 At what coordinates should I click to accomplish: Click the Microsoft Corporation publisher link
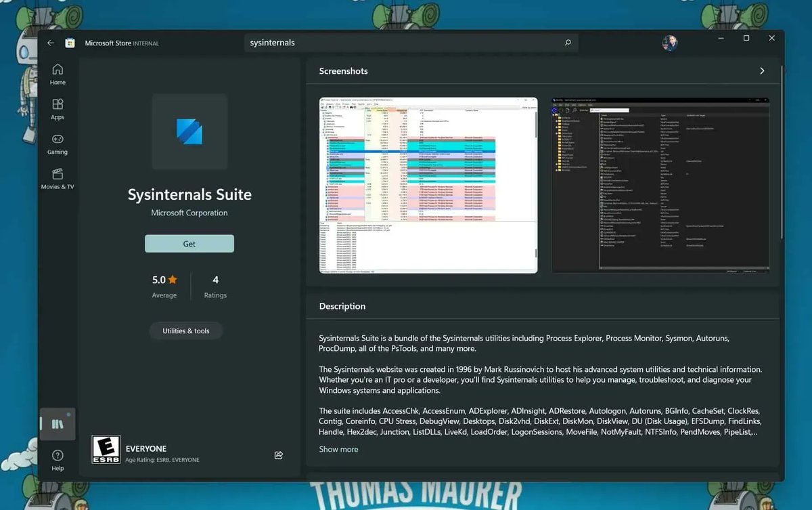tap(189, 213)
